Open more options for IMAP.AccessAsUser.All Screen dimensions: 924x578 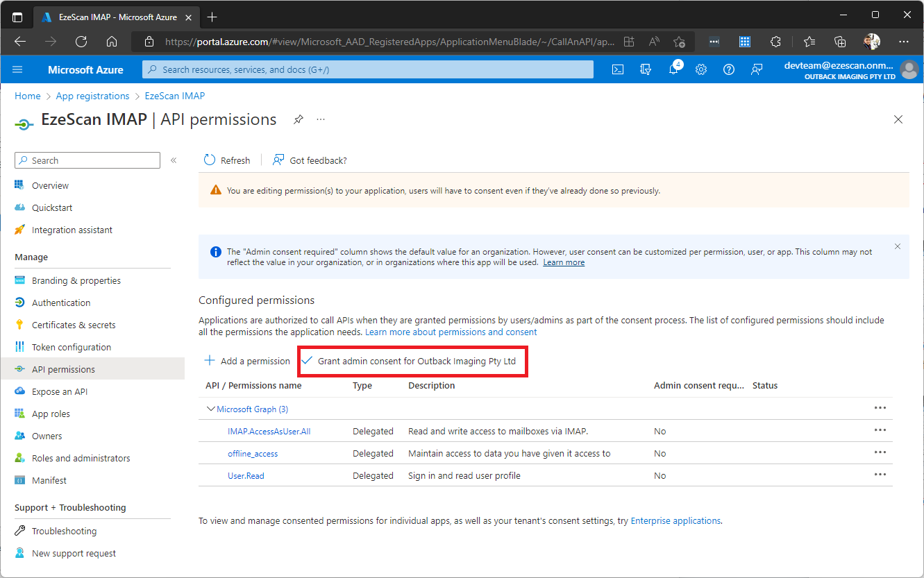click(x=880, y=430)
